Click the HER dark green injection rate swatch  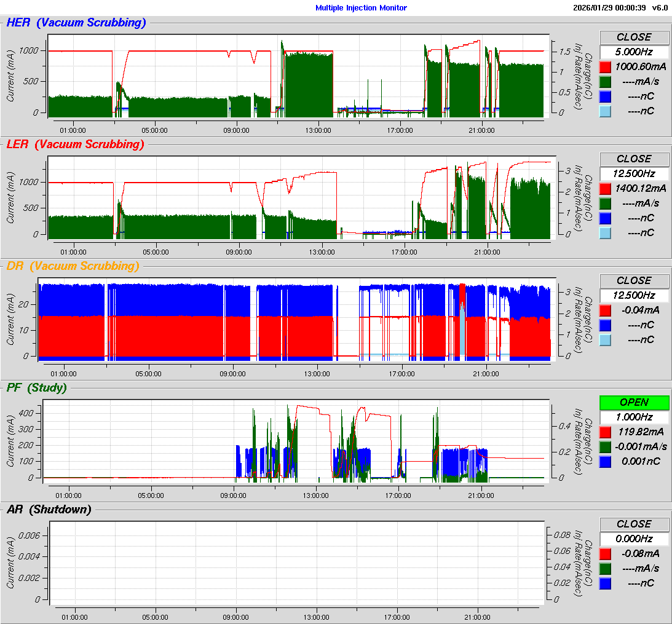(x=605, y=82)
